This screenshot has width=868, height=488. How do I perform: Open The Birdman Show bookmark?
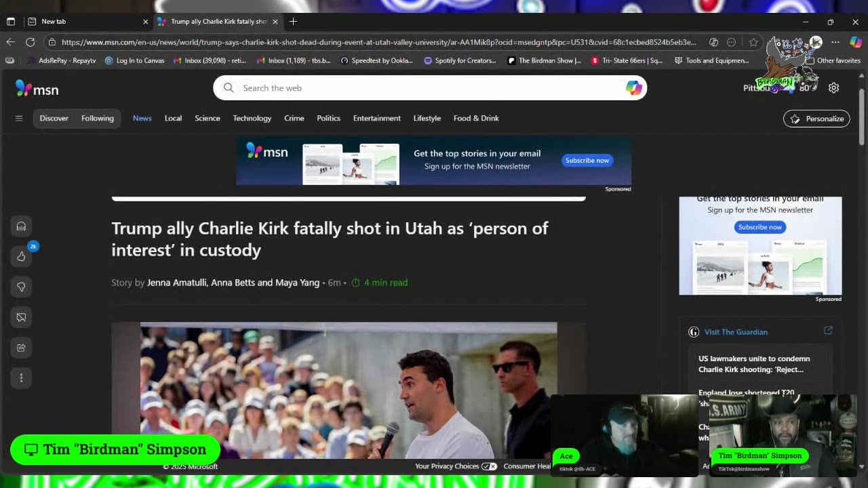(x=544, y=60)
